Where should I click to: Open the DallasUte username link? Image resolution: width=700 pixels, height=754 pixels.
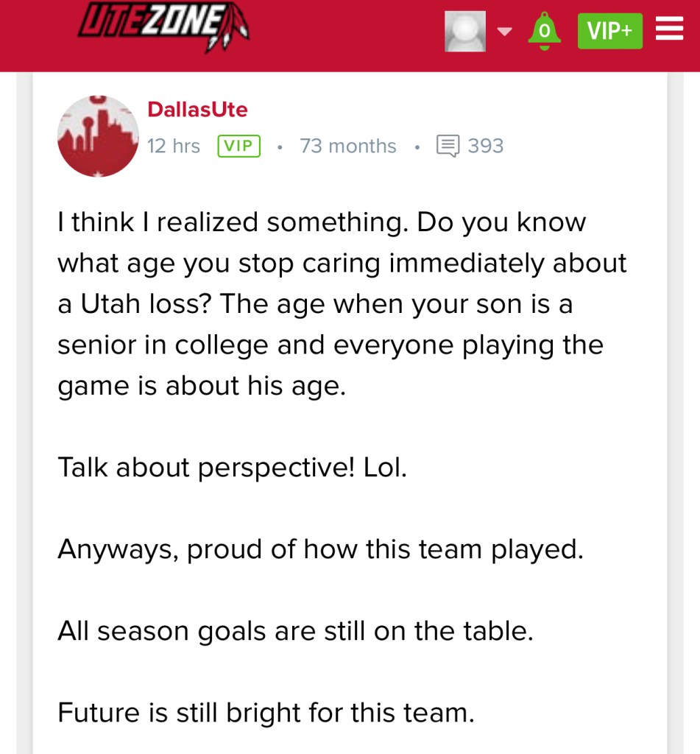tap(197, 110)
